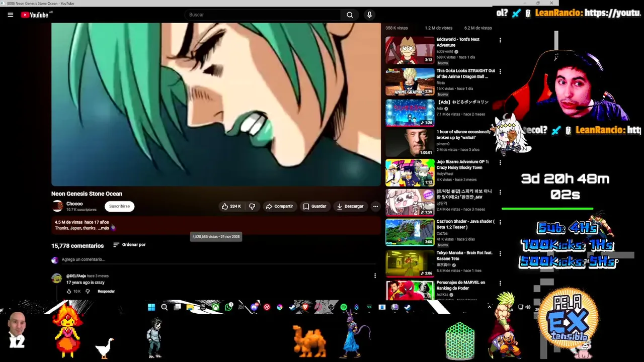Click the volume speaker tray icon
This screenshot has height=362, width=644.
pyautogui.click(x=528, y=307)
